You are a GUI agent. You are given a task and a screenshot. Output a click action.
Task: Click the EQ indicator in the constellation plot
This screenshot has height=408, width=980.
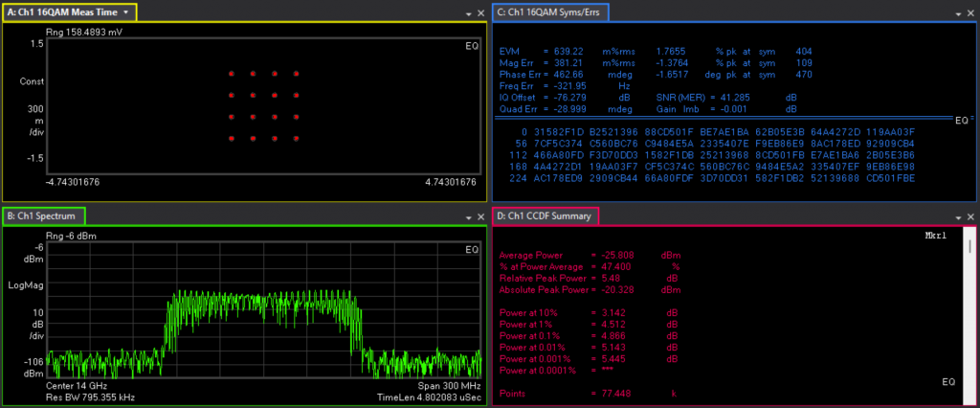pos(472,45)
